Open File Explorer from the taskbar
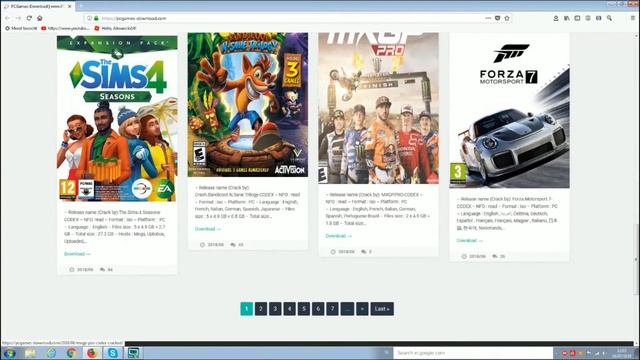Viewport: 640px width, 360px height. click(30, 353)
